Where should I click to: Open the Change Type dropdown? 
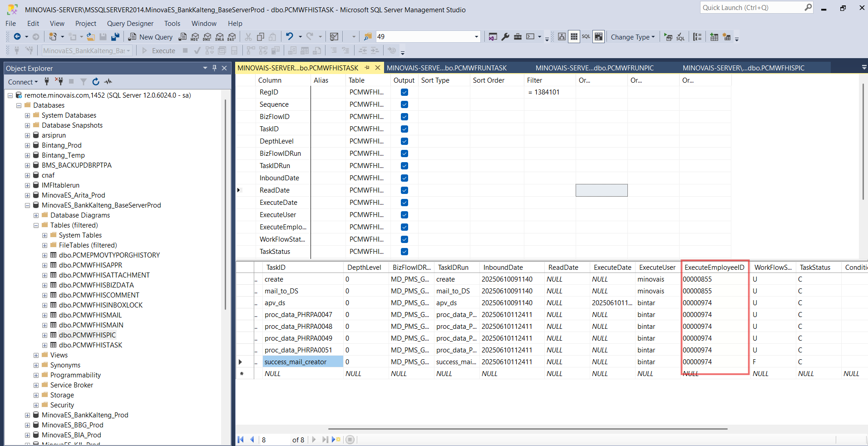pyautogui.click(x=633, y=37)
